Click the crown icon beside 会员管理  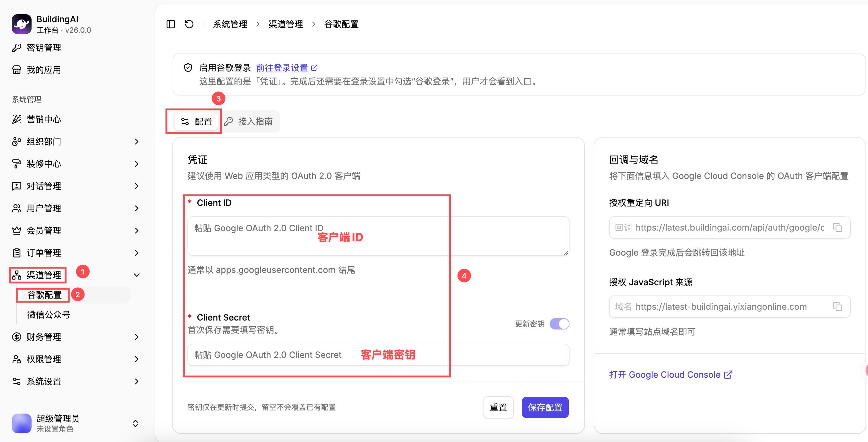click(x=16, y=231)
